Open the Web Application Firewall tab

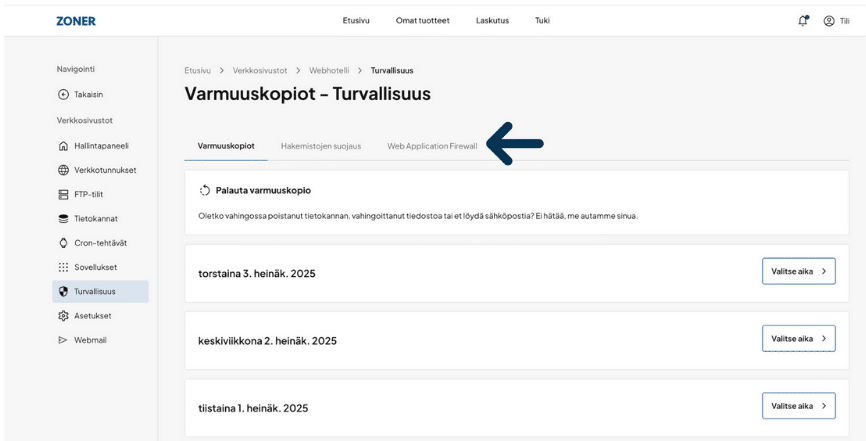tap(432, 146)
